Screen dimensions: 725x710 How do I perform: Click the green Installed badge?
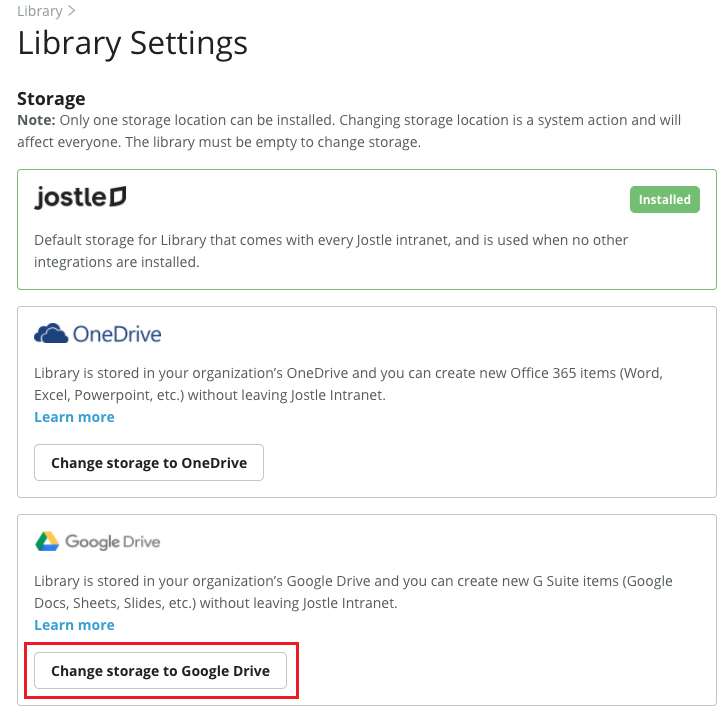click(x=664, y=200)
